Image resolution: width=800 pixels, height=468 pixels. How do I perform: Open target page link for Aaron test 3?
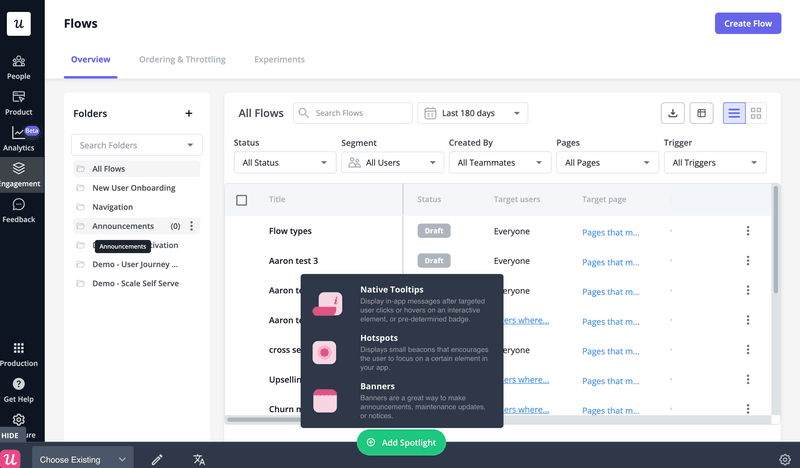[x=610, y=262]
